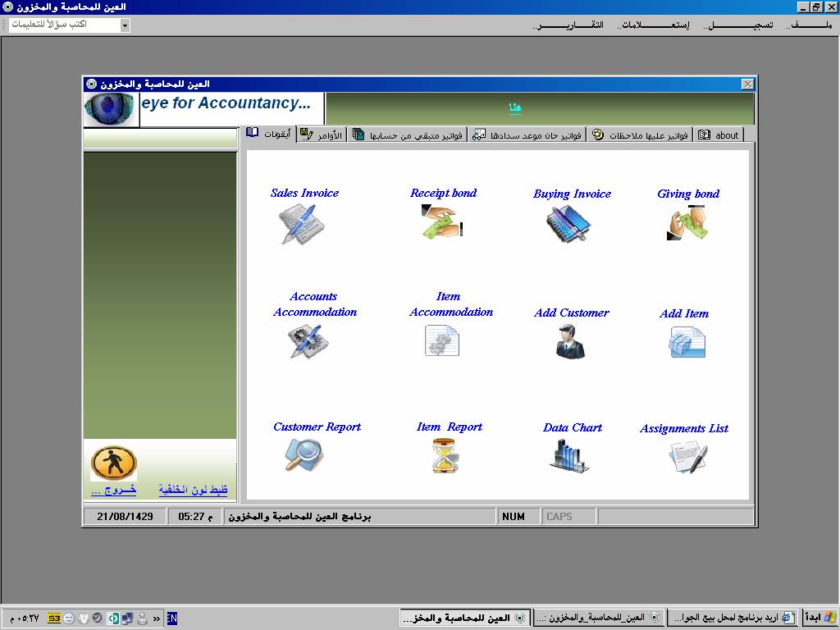Click the ابدأ Start button
This screenshot has height=630, width=840.
(x=820, y=619)
